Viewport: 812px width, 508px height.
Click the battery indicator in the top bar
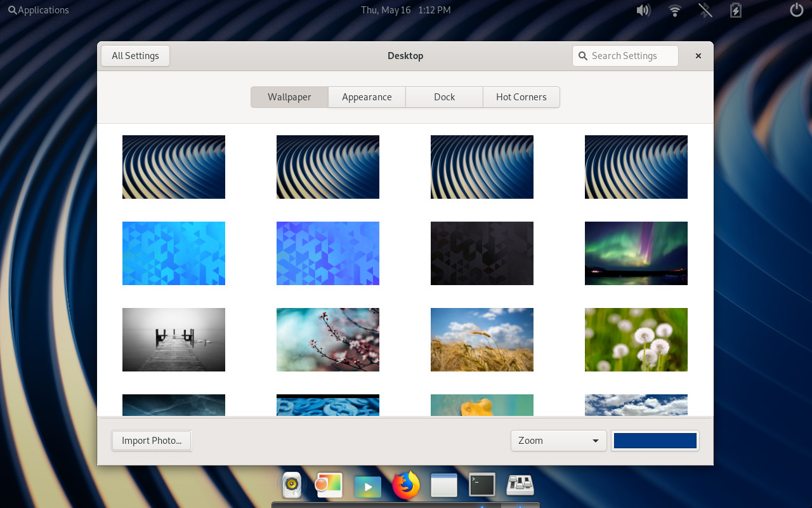(x=735, y=10)
